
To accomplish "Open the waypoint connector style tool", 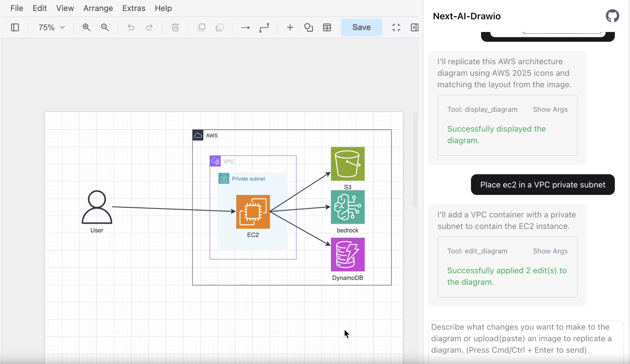I will coord(264,27).
